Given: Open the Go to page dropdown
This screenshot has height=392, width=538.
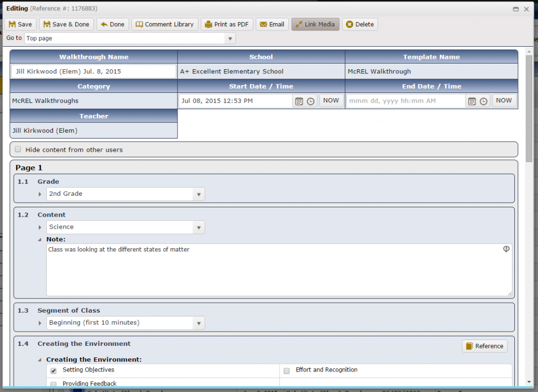Looking at the screenshot, I should [x=130, y=38].
